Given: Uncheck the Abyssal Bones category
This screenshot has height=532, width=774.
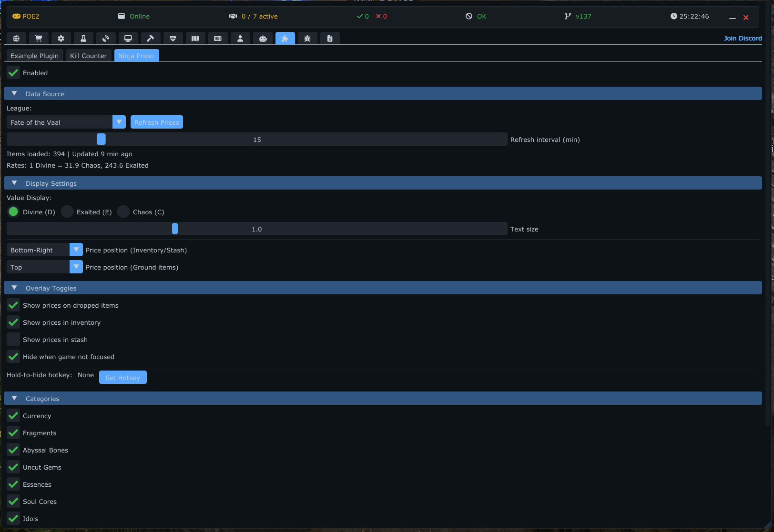Looking at the screenshot, I should pyautogui.click(x=13, y=450).
